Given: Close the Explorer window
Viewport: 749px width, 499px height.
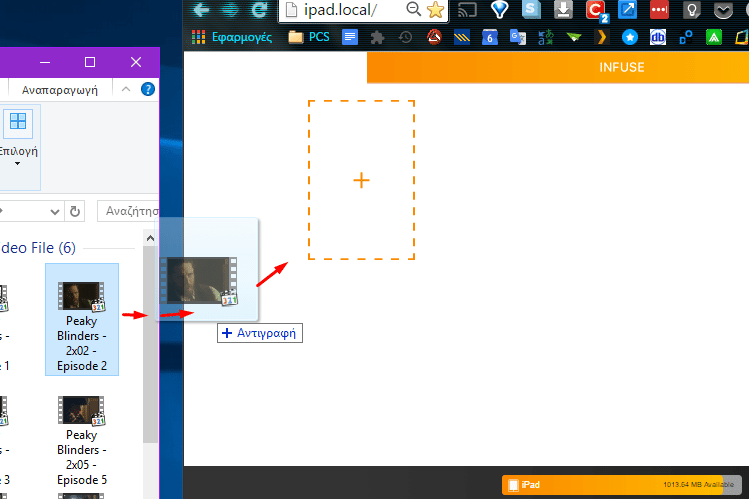Looking at the screenshot, I should click(136, 62).
